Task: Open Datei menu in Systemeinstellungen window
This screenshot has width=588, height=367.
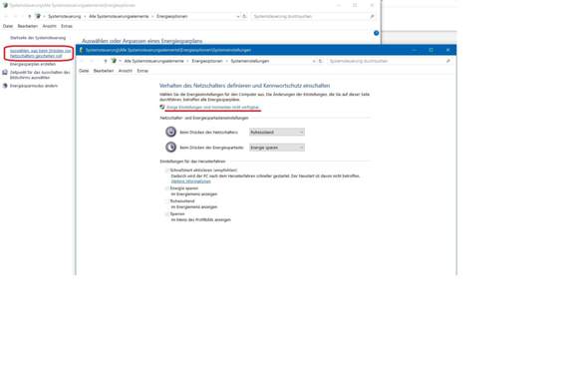Action: (84, 71)
